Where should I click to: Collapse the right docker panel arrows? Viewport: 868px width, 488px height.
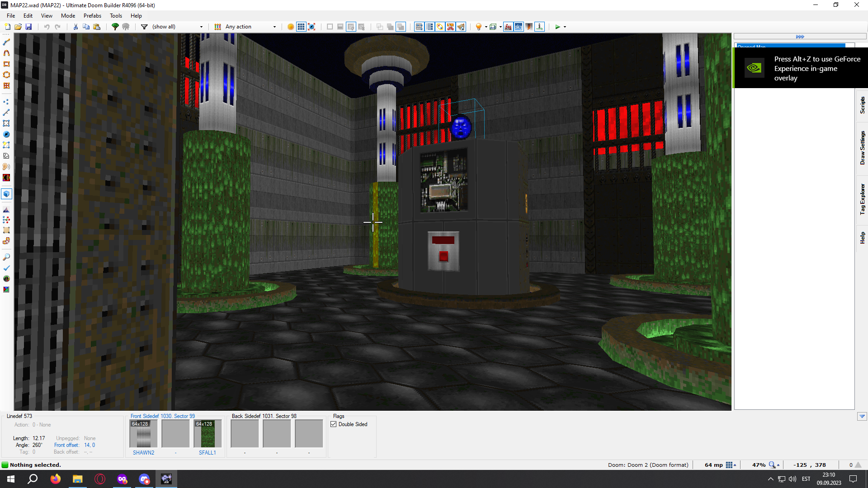(x=800, y=37)
